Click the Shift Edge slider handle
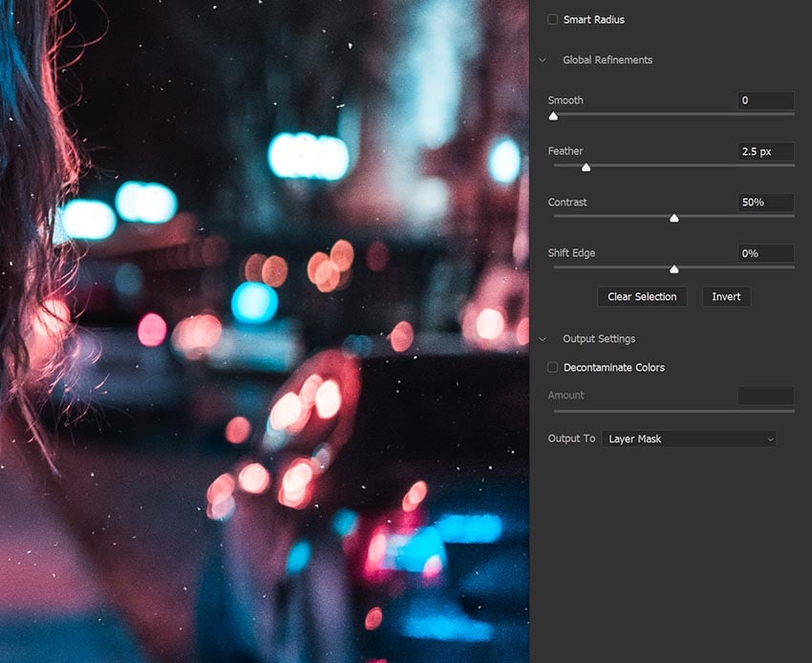This screenshot has width=812, height=663. tap(673, 268)
